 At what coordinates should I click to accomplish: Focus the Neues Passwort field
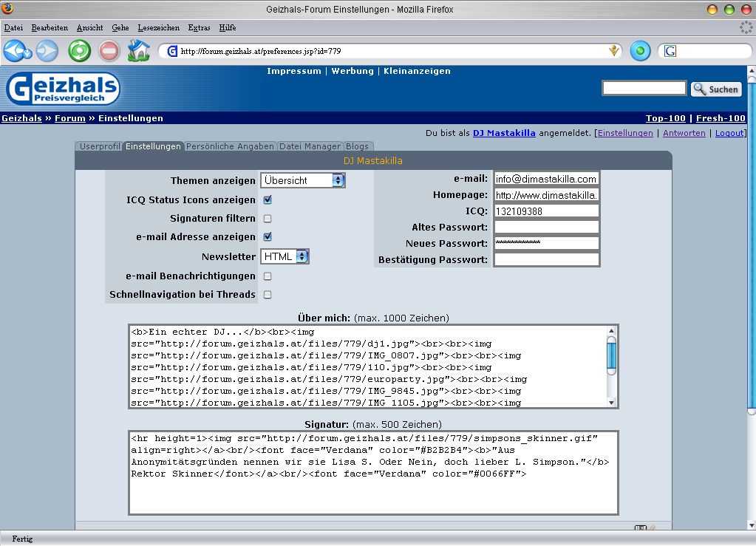coord(546,243)
